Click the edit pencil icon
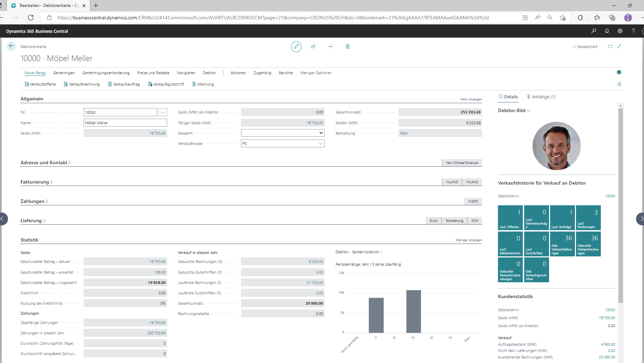The image size is (644, 363). point(296,47)
